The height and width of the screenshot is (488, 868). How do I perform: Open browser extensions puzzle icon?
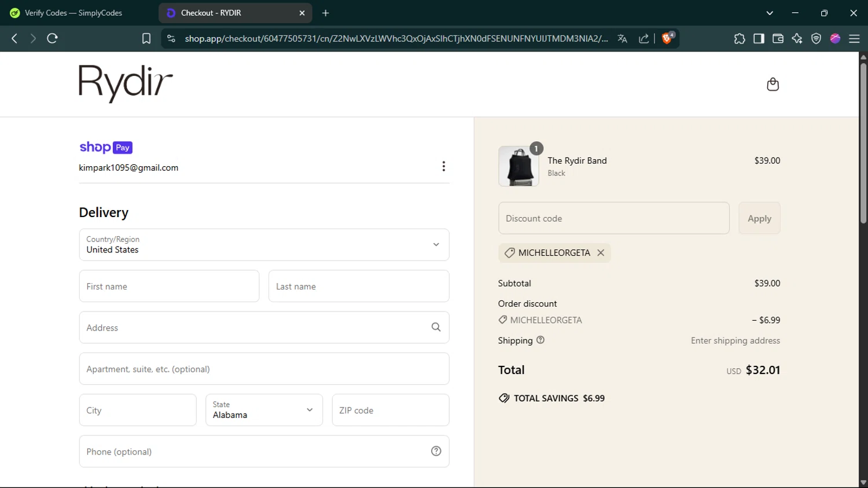point(740,38)
